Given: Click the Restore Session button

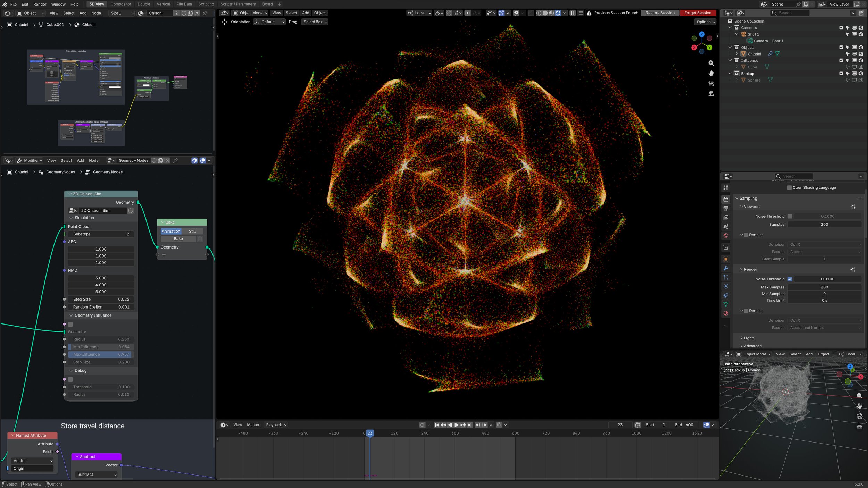Looking at the screenshot, I should click(660, 13).
